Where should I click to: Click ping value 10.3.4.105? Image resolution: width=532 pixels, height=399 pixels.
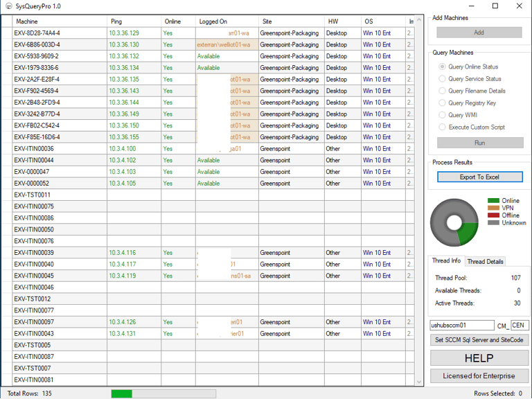click(x=122, y=183)
